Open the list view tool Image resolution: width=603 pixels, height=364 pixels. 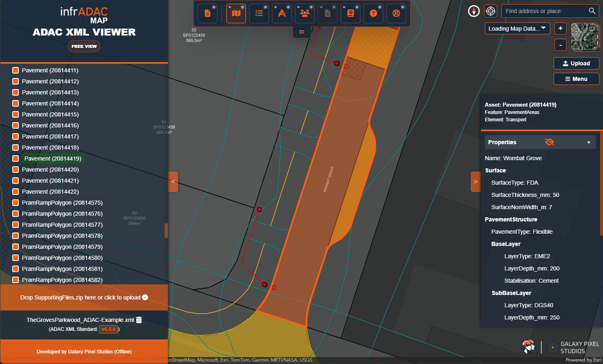pos(259,13)
